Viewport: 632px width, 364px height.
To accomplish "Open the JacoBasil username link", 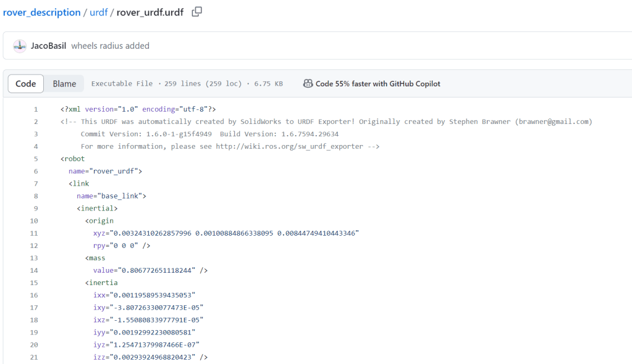I will point(48,46).
